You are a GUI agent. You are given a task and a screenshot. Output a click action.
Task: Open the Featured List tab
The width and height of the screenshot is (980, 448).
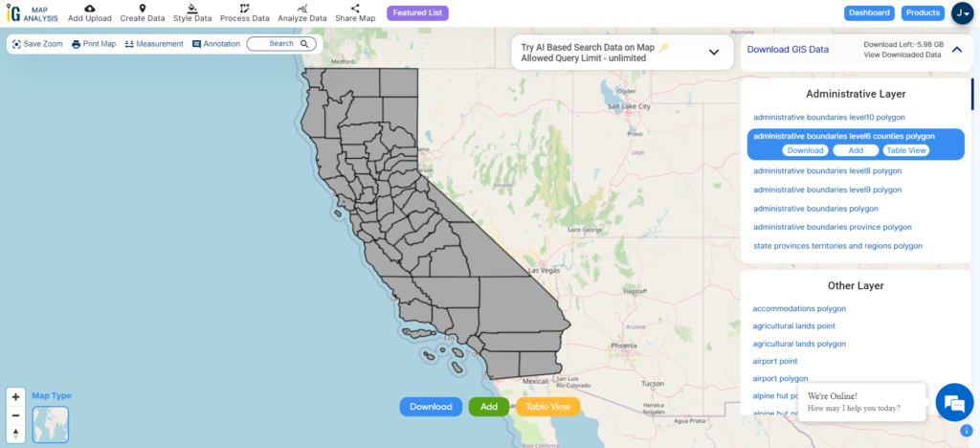417,12
